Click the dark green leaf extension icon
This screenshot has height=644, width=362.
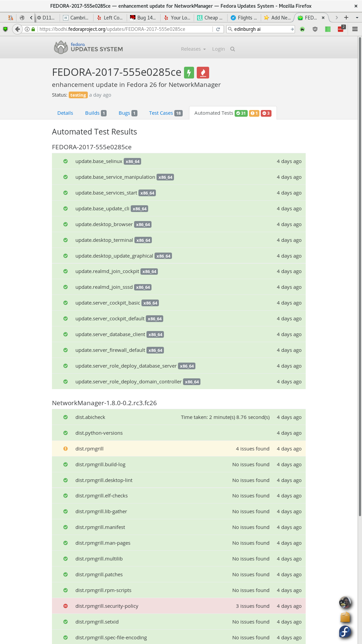tap(302, 29)
